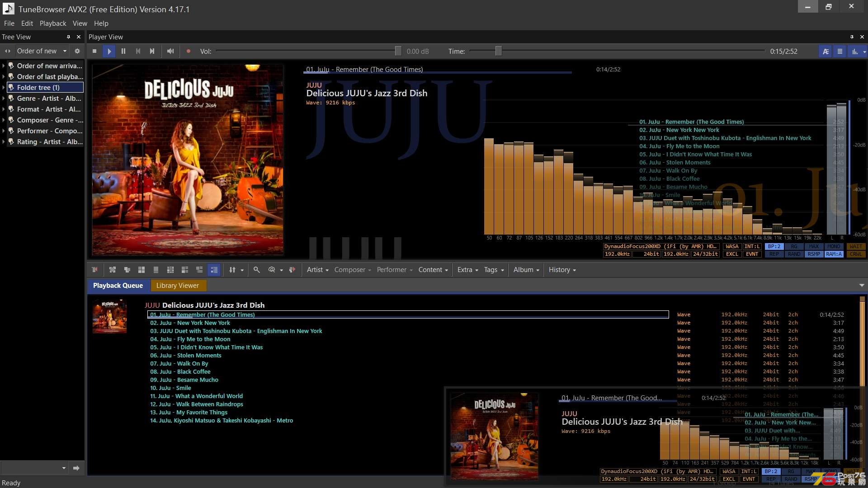Click the WASA output mode label
868x488 pixels.
(x=732, y=247)
